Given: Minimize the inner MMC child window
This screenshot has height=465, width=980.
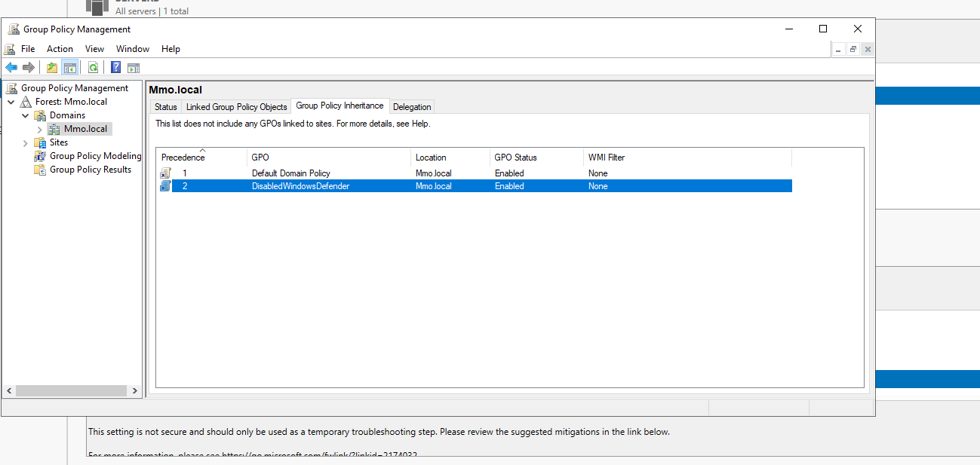Looking at the screenshot, I should [839, 49].
